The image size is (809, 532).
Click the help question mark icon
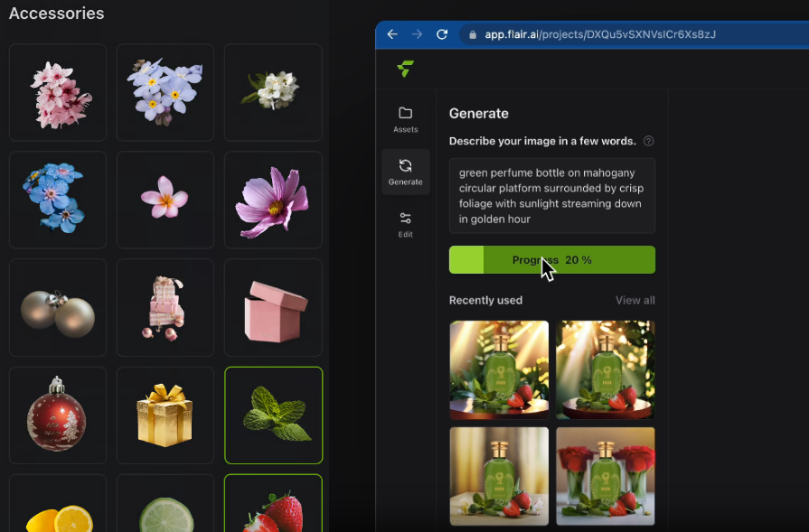pyautogui.click(x=648, y=141)
